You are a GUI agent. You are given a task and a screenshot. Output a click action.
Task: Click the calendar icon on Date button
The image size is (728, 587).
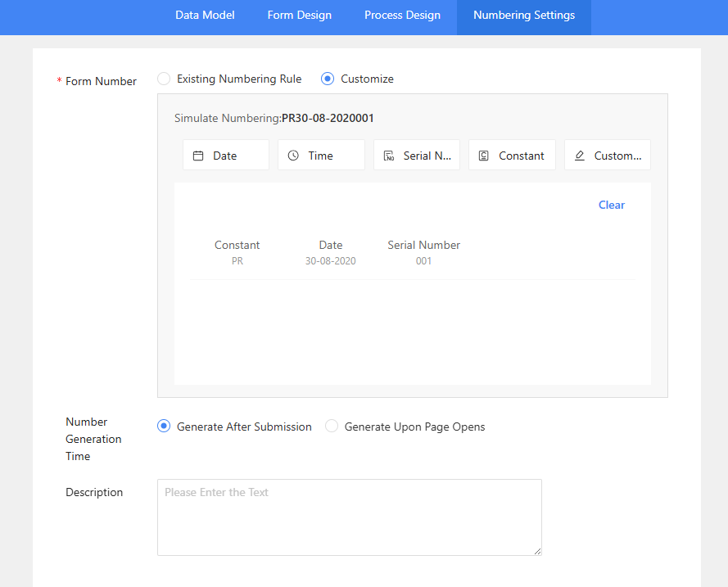tap(198, 156)
